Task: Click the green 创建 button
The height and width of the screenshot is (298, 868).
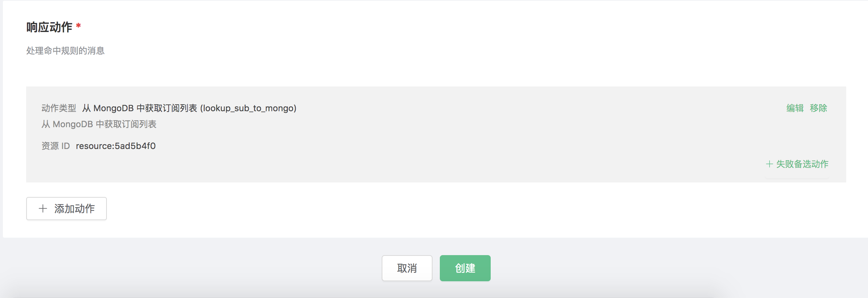Action: [x=465, y=268]
